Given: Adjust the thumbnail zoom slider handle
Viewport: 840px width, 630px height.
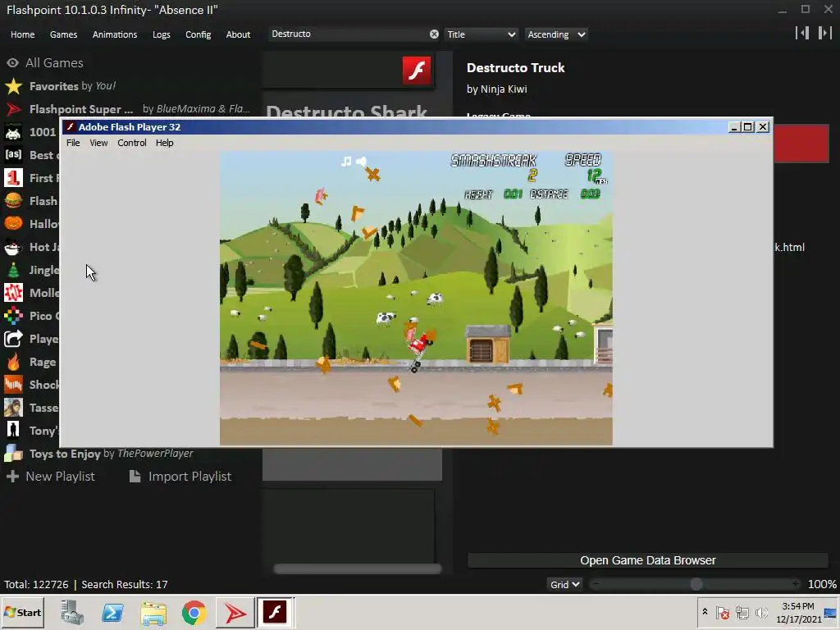Looking at the screenshot, I should (x=696, y=584).
